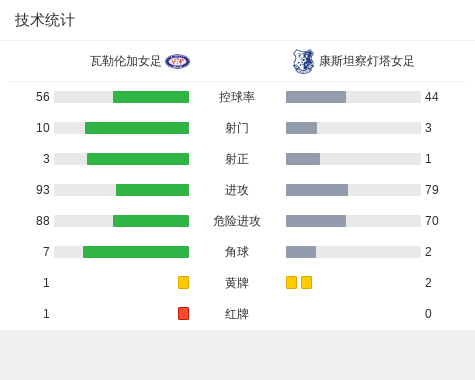Open the 康斯坦察灯塔女足 team name link
The height and width of the screenshot is (380, 475).
pyautogui.click(x=366, y=61)
